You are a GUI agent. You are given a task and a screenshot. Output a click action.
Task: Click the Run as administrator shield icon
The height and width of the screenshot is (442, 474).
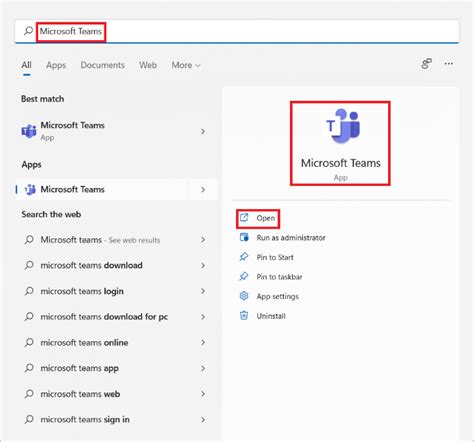[x=244, y=237]
